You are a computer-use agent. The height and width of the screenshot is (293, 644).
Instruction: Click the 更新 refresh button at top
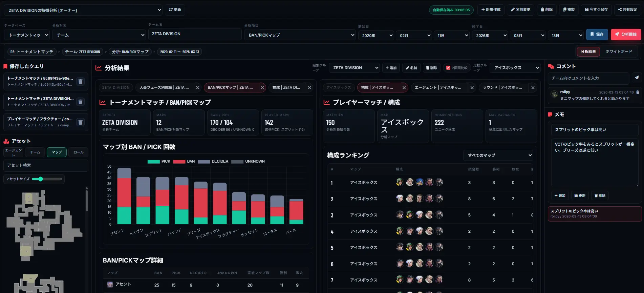[175, 9]
